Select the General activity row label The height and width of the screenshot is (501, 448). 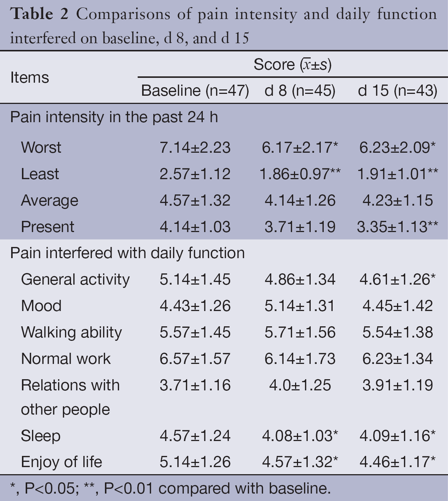(x=75, y=280)
